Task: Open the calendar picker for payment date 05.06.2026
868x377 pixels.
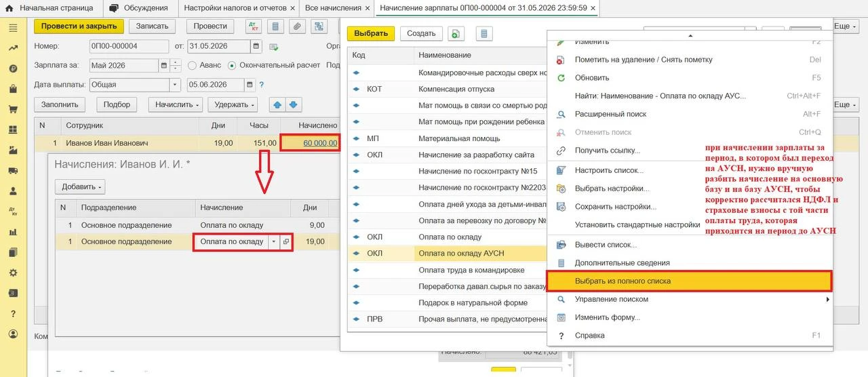Action: [x=251, y=85]
